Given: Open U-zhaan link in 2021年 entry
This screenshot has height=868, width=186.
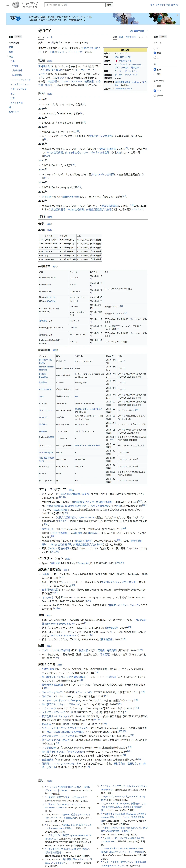Looking at the screenshot, I should [x=47, y=196].
